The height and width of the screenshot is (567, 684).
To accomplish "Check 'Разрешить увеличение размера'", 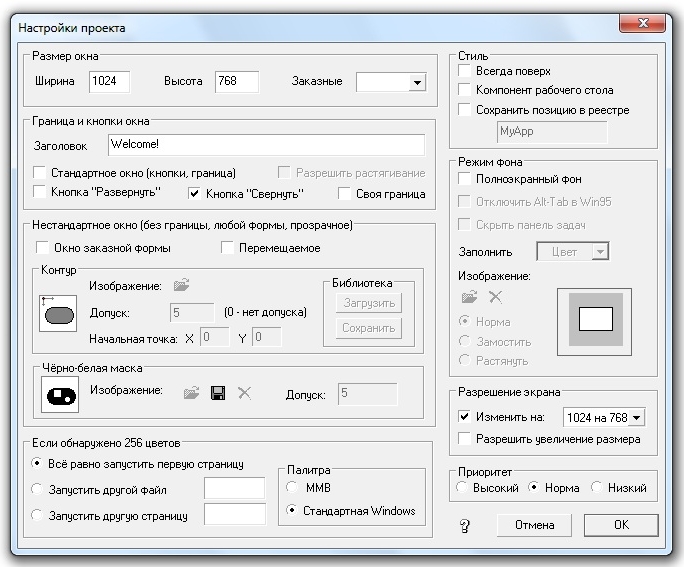I will click(x=464, y=438).
